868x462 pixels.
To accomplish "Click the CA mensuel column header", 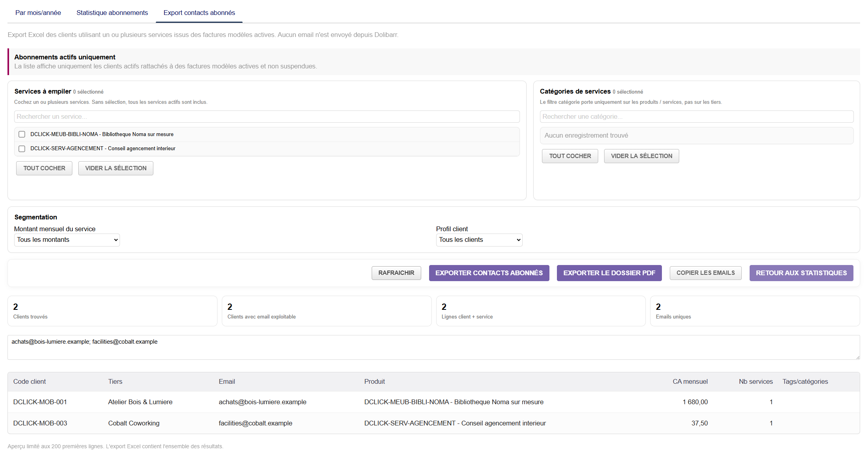I will point(690,381).
